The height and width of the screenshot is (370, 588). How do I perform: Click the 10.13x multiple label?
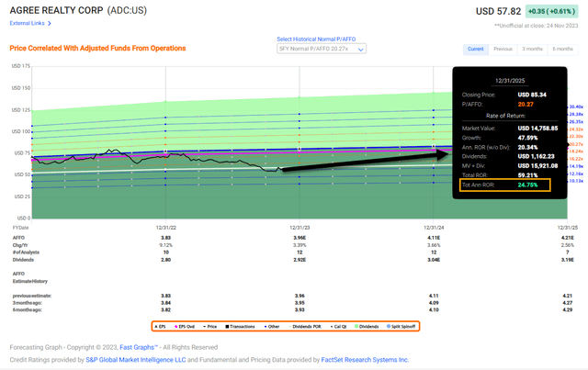pos(576,181)
